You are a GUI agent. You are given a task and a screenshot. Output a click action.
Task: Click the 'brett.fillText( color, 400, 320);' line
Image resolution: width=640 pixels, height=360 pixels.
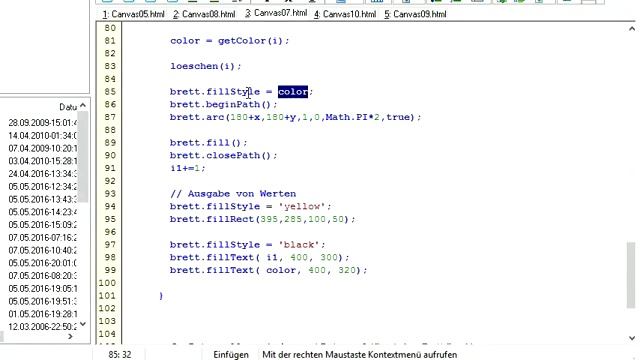coord(269,270)
